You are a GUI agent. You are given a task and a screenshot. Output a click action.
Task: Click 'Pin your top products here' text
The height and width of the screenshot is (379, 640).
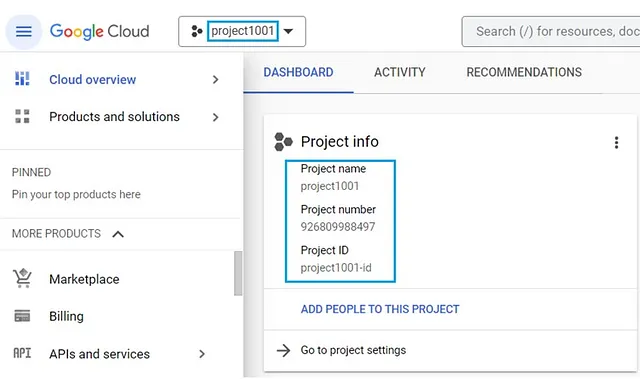coord(76,195)
